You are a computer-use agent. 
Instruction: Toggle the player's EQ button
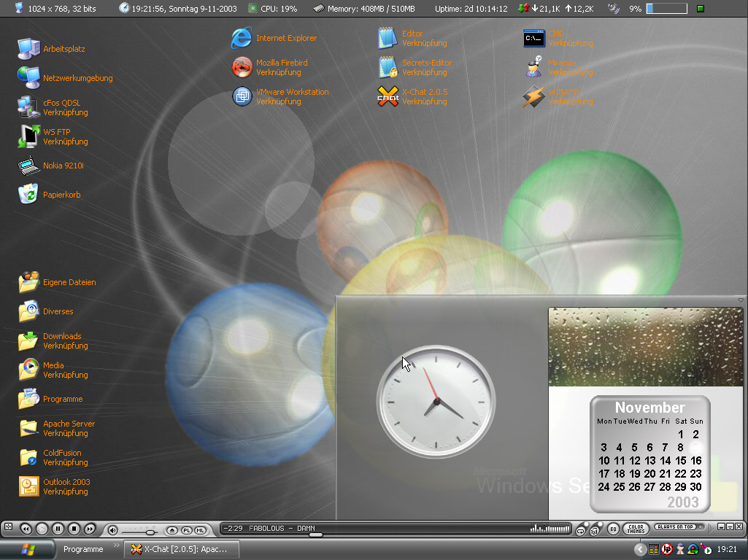point(613,529)
